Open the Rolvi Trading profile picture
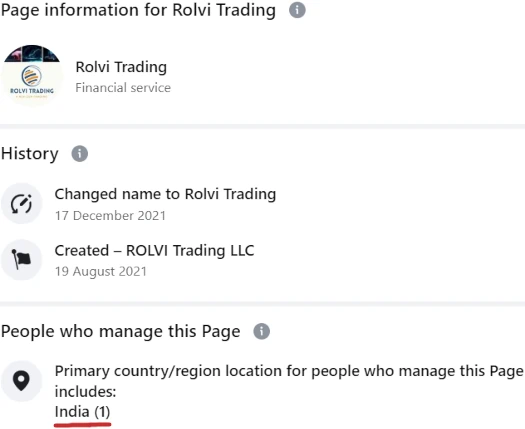Screen dimensions: 525x429 point(32,76)
